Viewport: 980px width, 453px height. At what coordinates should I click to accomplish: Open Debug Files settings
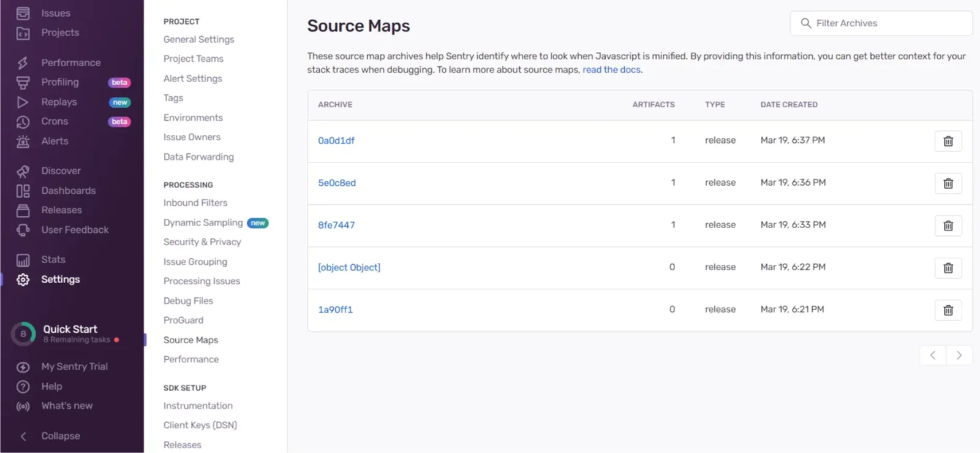click(x=188, y=301)
